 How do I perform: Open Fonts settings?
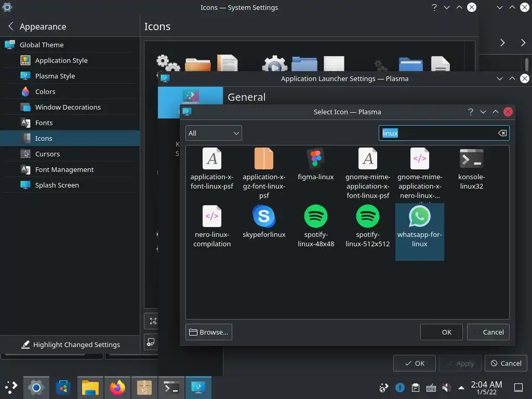pos(70,123)
